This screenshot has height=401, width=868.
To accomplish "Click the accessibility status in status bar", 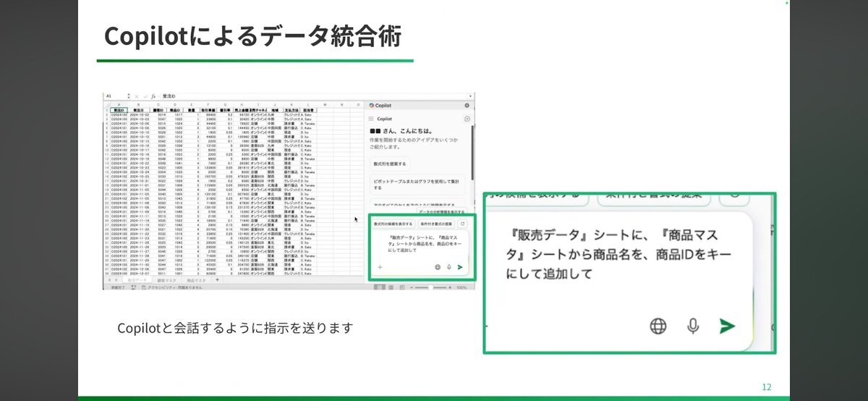I will [x=171, y=287].
